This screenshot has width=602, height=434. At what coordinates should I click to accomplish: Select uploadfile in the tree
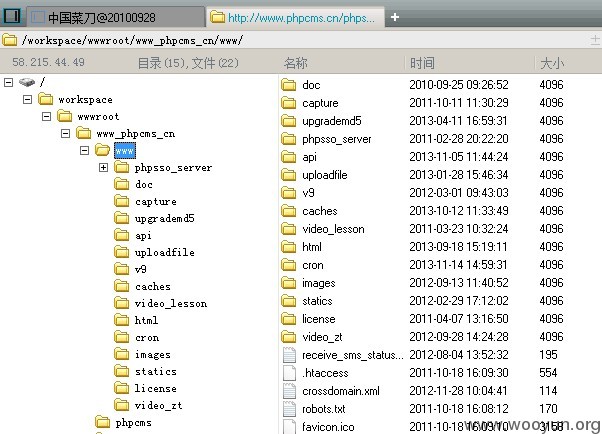[x=164, y=252]
